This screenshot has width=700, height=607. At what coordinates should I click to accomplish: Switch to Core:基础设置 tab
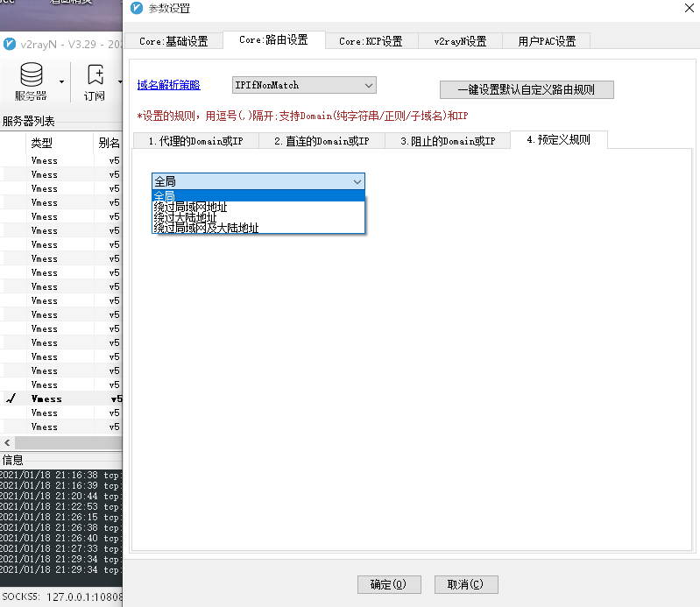[173, 41]
